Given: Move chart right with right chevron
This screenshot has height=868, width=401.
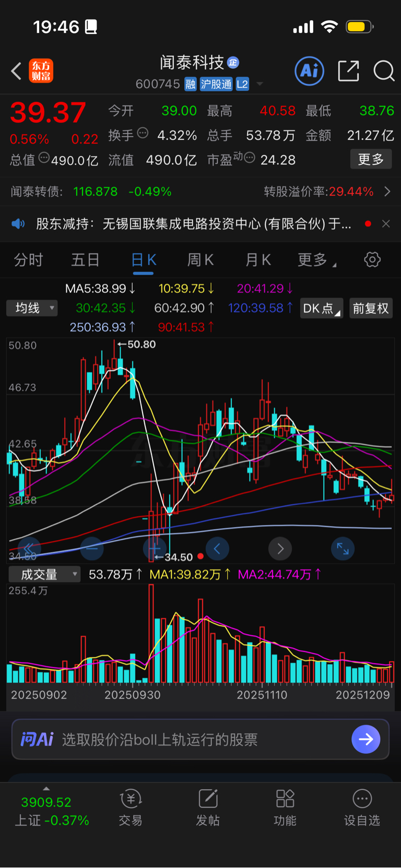Looking at the screenshot, I should point(280,549).
